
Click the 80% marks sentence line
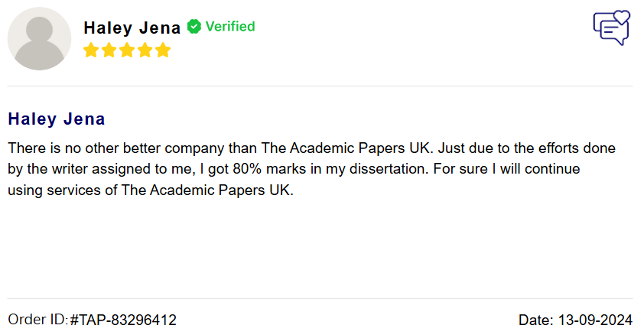[294, 169]
